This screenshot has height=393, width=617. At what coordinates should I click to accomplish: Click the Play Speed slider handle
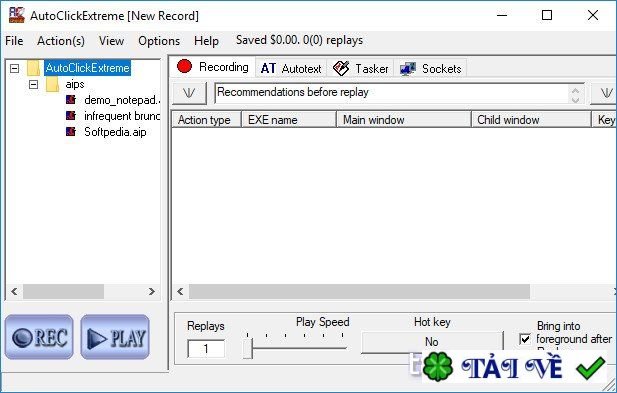248,348
